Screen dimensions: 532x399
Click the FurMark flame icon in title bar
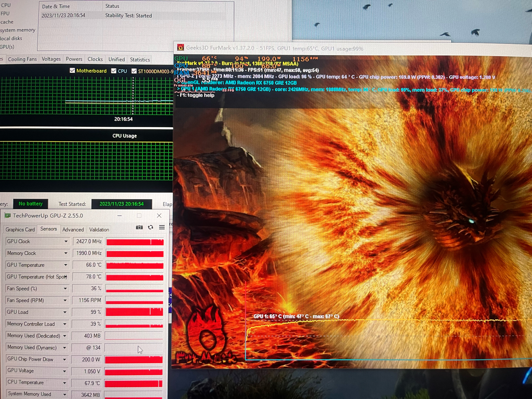tap(180, 48)
